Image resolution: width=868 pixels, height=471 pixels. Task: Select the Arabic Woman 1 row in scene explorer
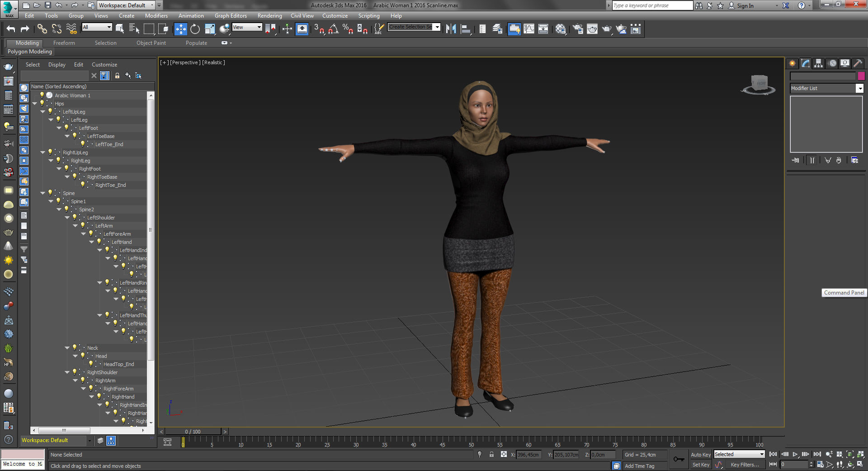pyautogui.click(x=89, y=95)
